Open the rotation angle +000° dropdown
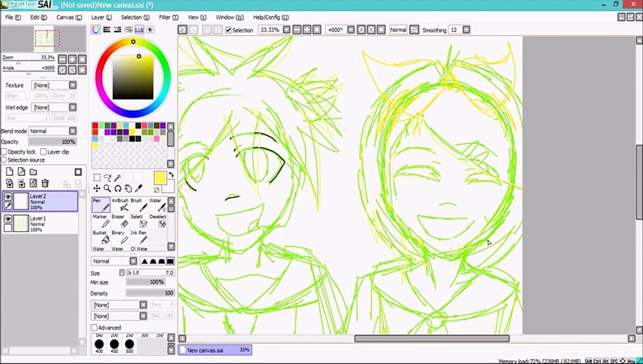This screenshot has width=643, height=364. pyautogui.click(x=351, y=30)
